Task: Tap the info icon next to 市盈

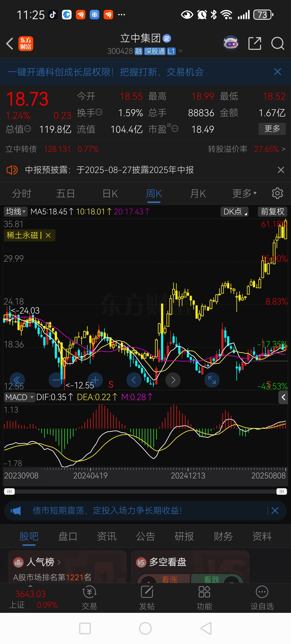Action: pos(175,129)
